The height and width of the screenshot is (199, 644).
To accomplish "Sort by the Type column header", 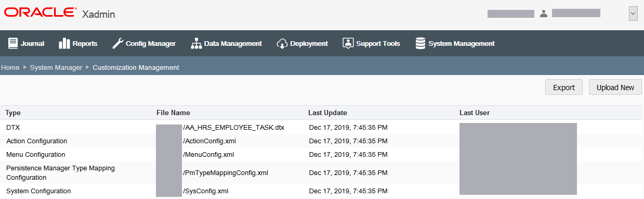I will click(x=14, y=113).
